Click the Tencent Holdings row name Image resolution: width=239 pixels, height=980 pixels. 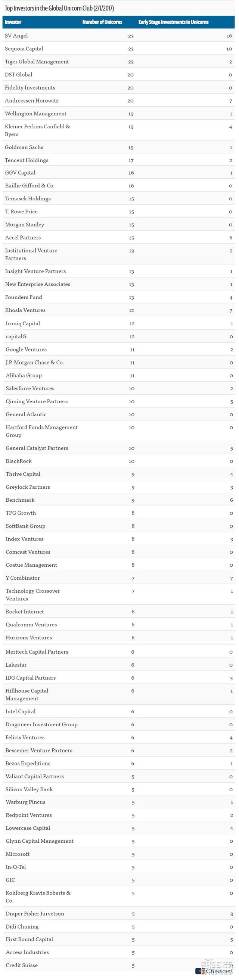click(x=27, y=160)
